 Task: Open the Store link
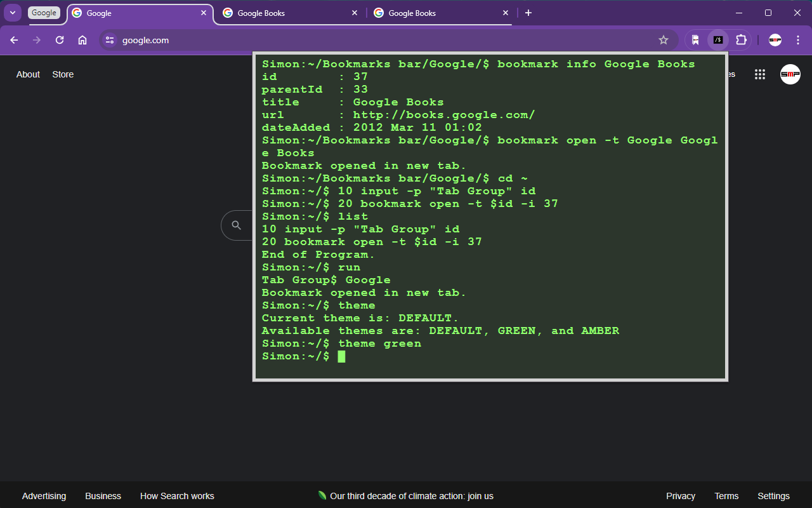63,74
